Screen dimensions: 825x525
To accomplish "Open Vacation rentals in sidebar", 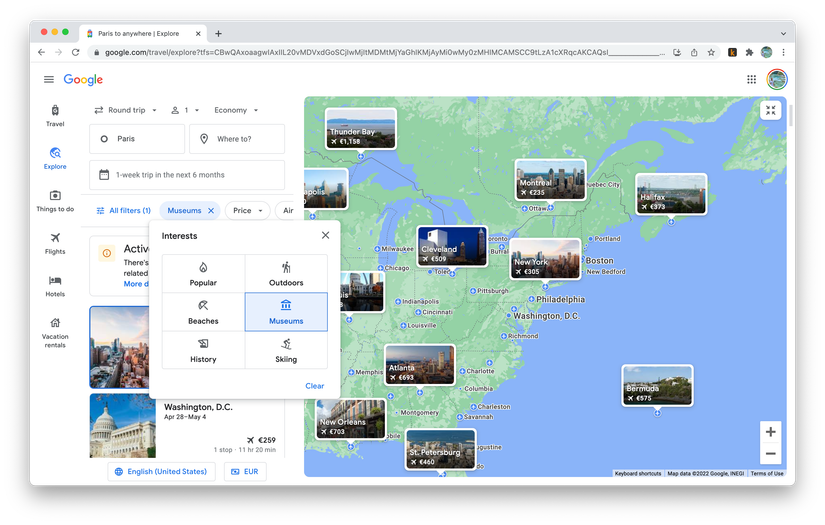I will pyautogui.click(x=55, y=331).
